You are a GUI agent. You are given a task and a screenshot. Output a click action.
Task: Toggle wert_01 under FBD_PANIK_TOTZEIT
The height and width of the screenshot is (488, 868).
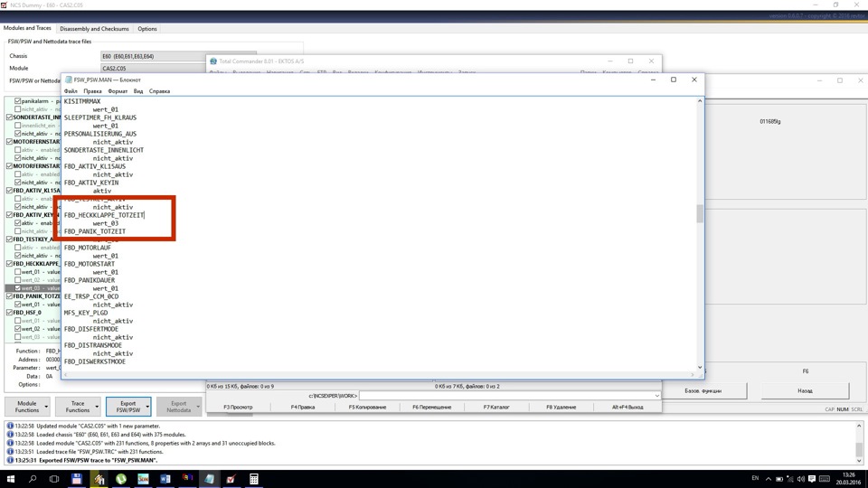[x=18, y=305]
